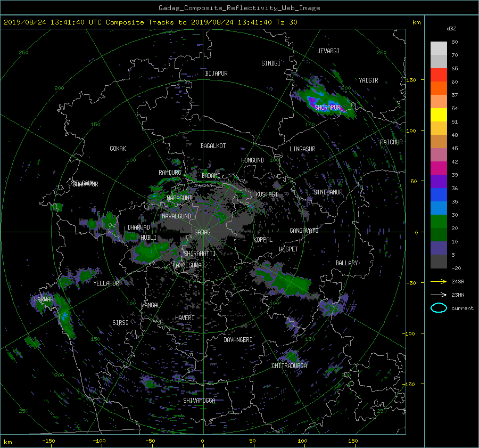Click the GANGAVATI city label

point(304,231)
